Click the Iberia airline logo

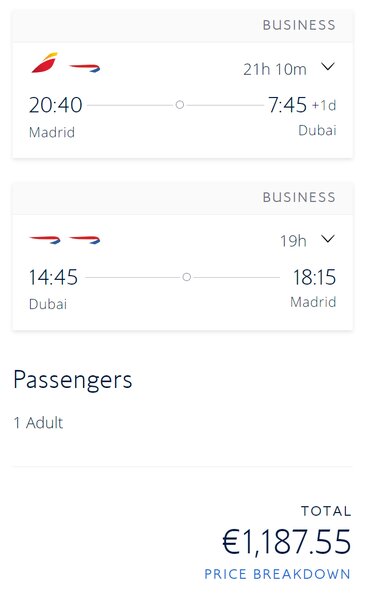tap(44, 63)
